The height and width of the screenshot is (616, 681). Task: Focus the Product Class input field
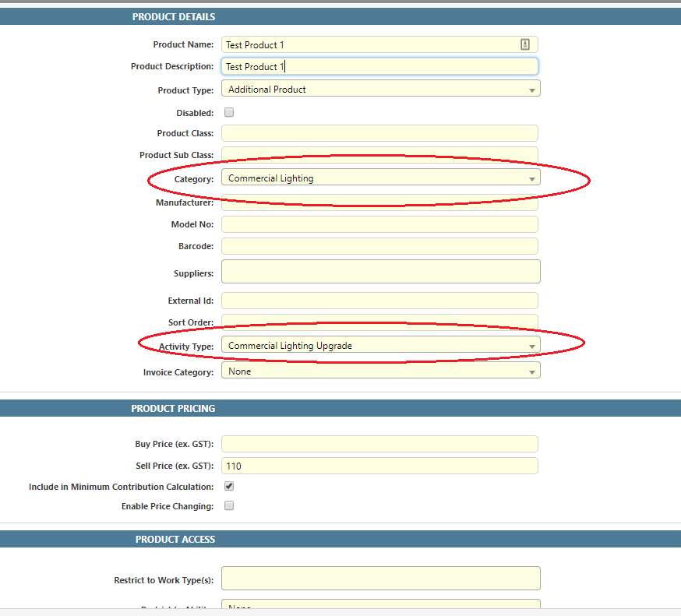[379, 133]
